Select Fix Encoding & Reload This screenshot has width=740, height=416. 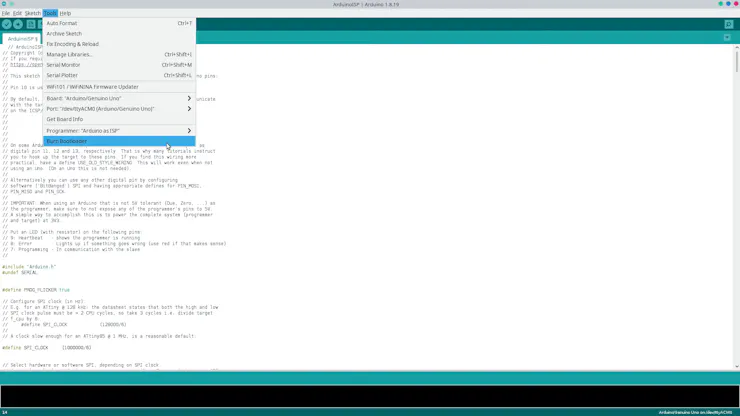tap(119, 44)
